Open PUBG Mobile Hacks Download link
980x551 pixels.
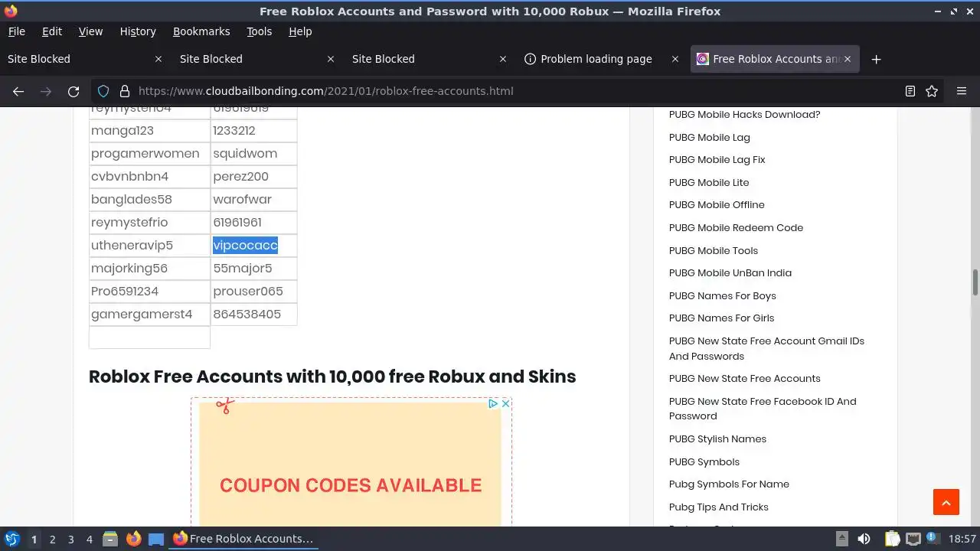point(744,115)
